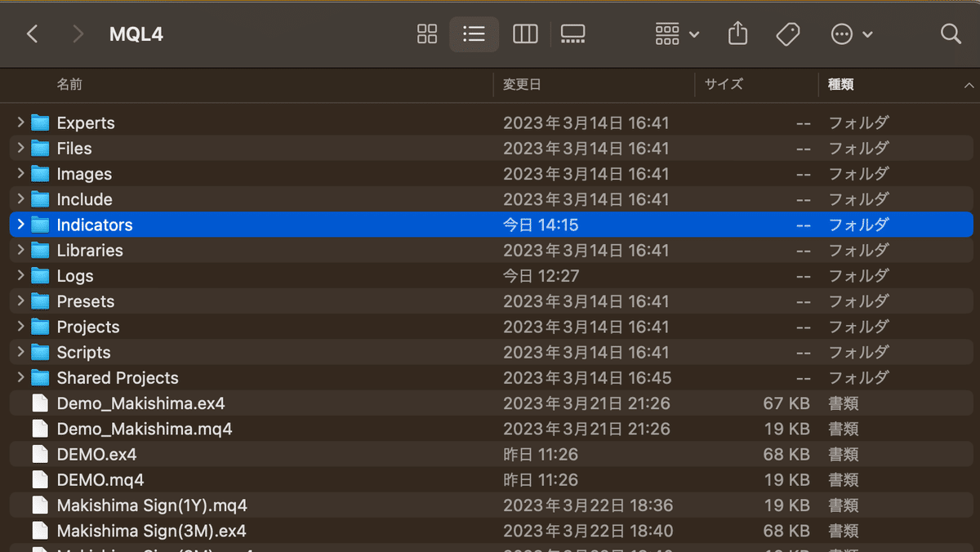This screenshot has height=552, width=980.
Task: Expand the Libraries folder
Action: (x=20, y=250)
